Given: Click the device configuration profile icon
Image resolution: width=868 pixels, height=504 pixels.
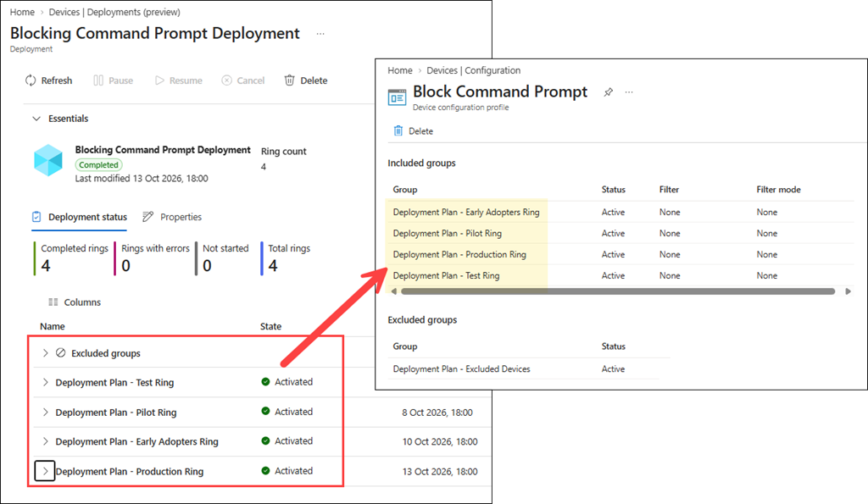Looking at the screenshot, I should (x=397, y=98).
